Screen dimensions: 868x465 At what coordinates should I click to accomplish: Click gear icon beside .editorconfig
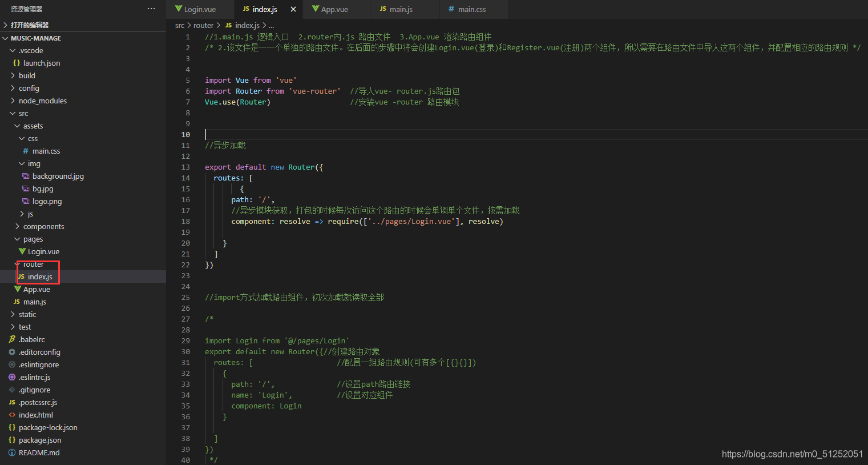[12, 352]
